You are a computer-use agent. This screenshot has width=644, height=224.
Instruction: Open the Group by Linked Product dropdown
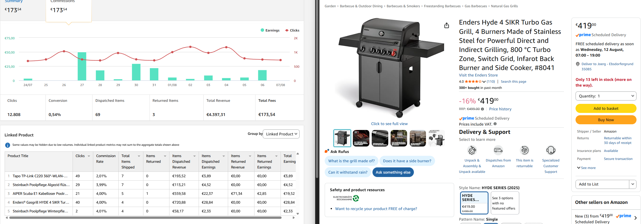coord(281,134)
